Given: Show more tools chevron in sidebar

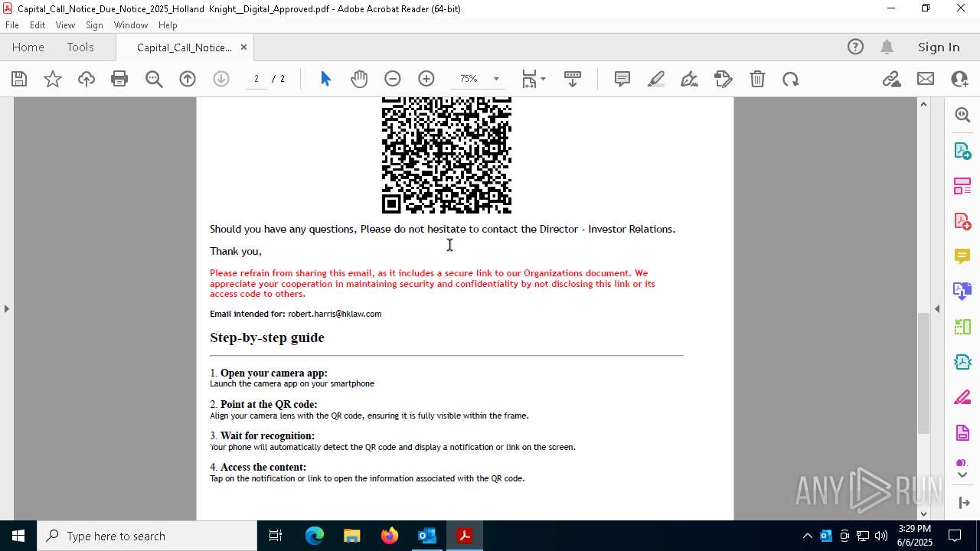Looking at the screenshot, I should [962, 475].
